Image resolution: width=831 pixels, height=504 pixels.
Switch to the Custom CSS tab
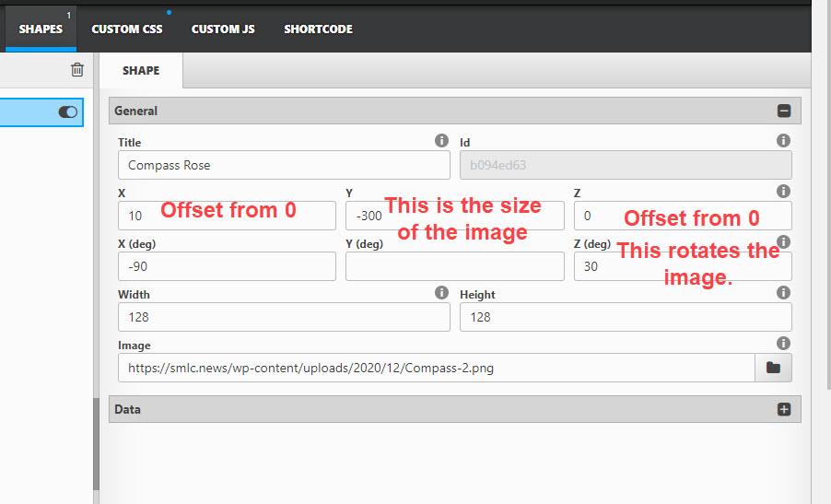tap(127, 29)
